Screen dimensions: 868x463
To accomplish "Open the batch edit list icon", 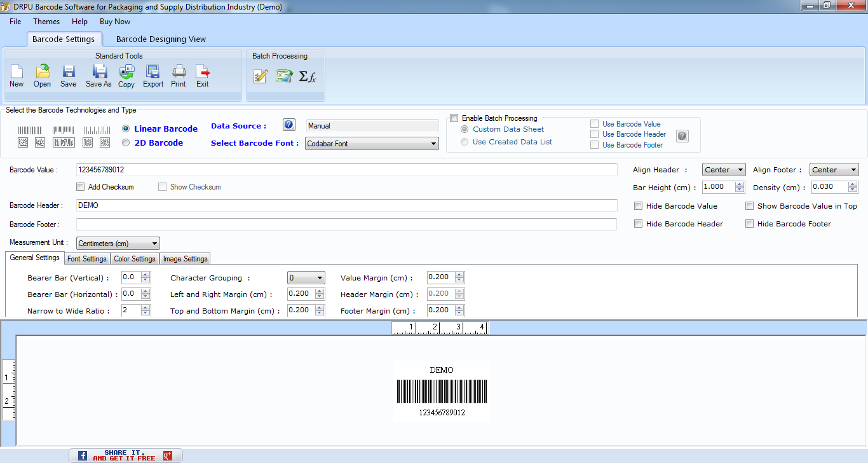I will coord(261,76).
